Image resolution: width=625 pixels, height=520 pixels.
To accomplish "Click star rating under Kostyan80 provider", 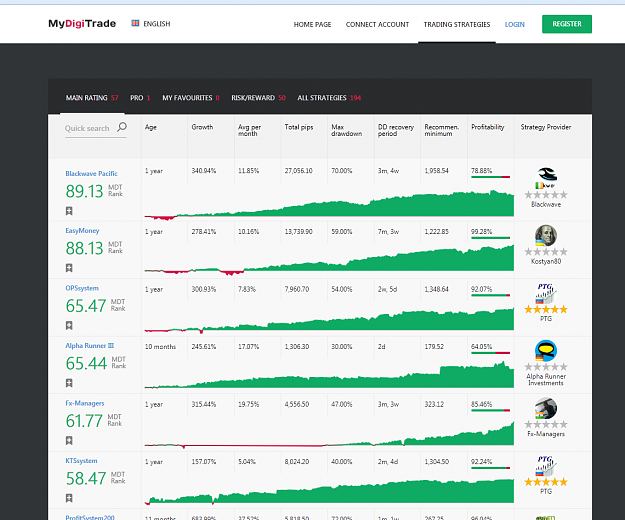I will (546, 252).
